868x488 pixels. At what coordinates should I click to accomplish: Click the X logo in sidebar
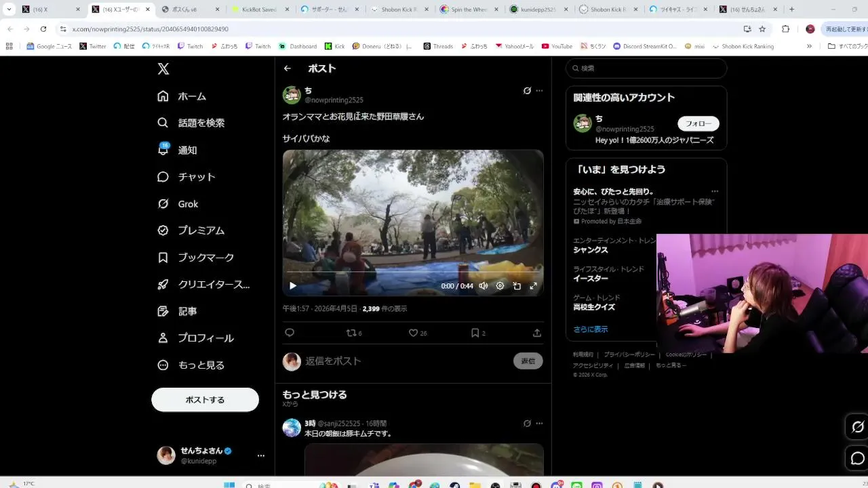163,68
